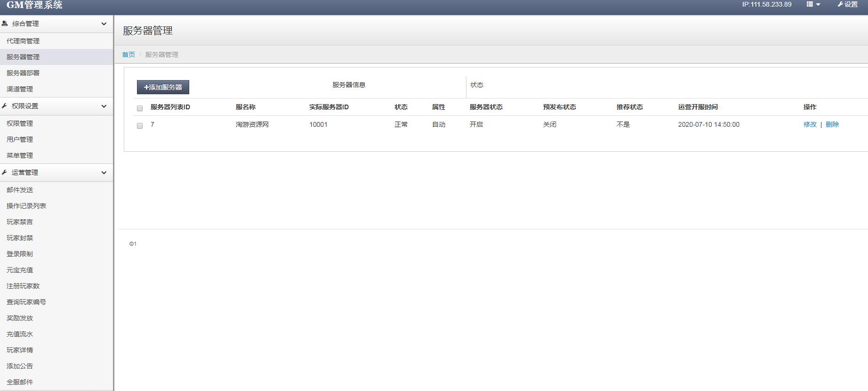Click the wrench icon beside 运营管理

click(5, 172)
